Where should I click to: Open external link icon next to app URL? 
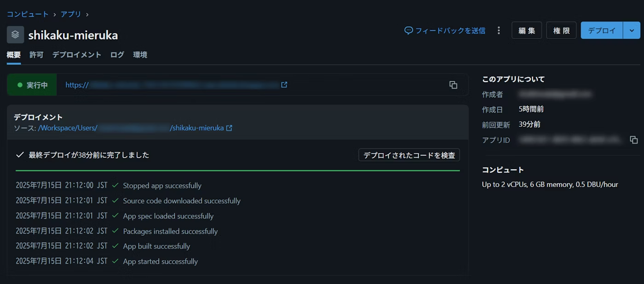(284, 85)
